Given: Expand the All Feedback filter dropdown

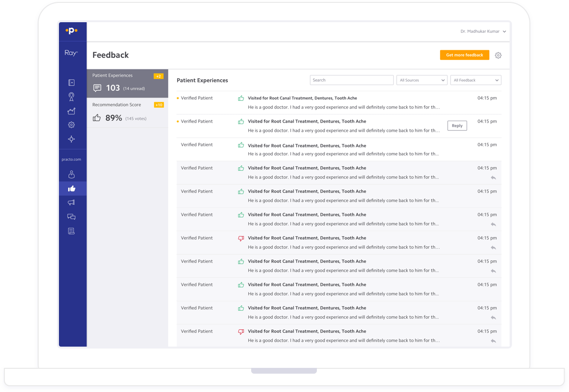Looking at the screenshot, I should click(476, 80).
